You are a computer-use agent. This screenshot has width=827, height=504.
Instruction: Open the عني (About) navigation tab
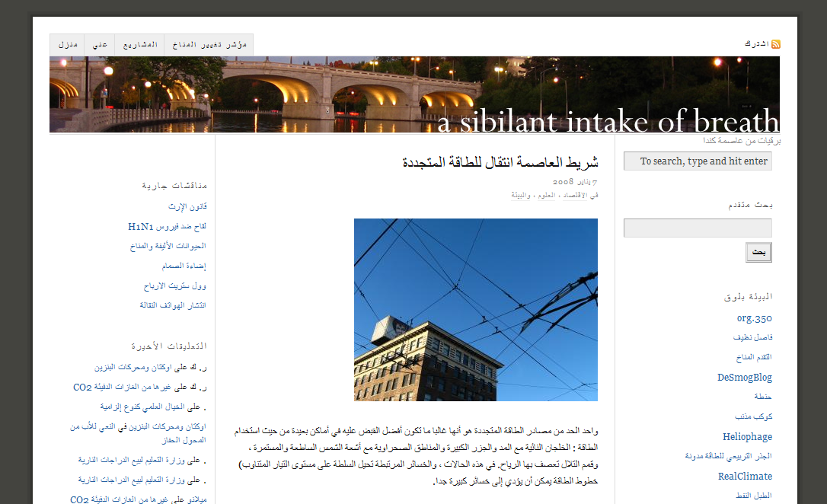(100, 45)
